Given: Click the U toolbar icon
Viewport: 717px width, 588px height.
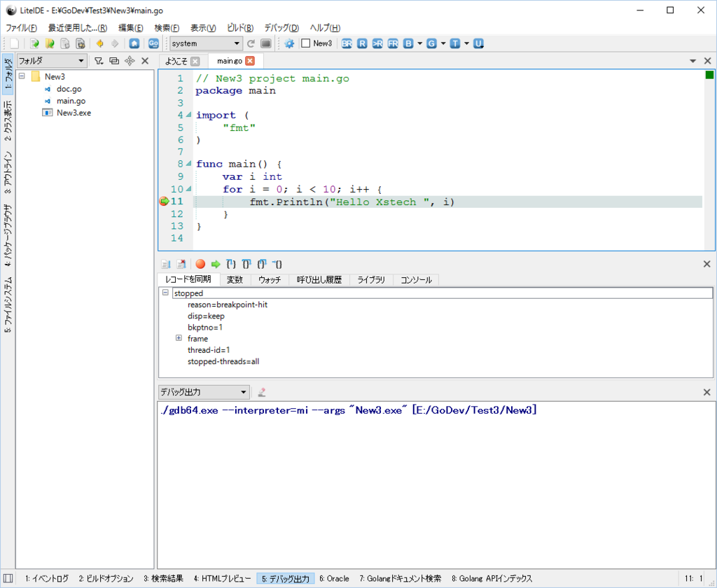Looking at the screenshot, I should click(478, 43).
